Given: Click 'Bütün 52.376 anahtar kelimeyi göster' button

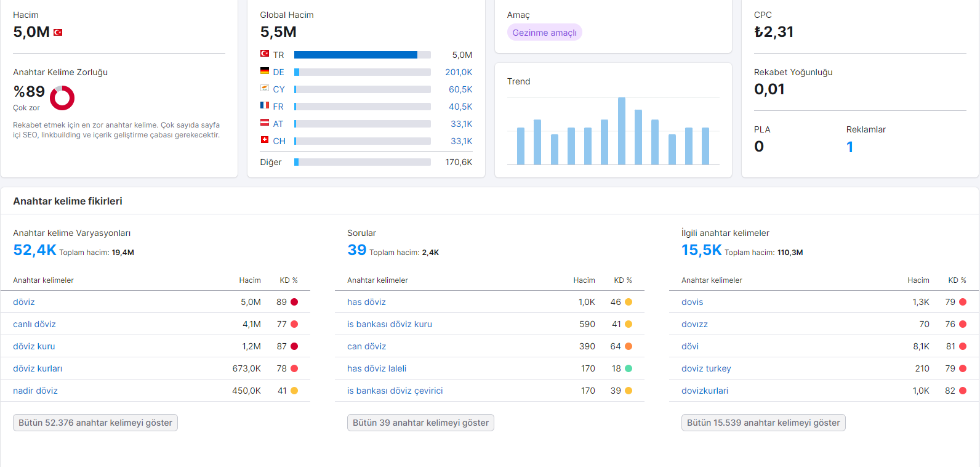Looking at the screenshot, I should pos(95,423).
